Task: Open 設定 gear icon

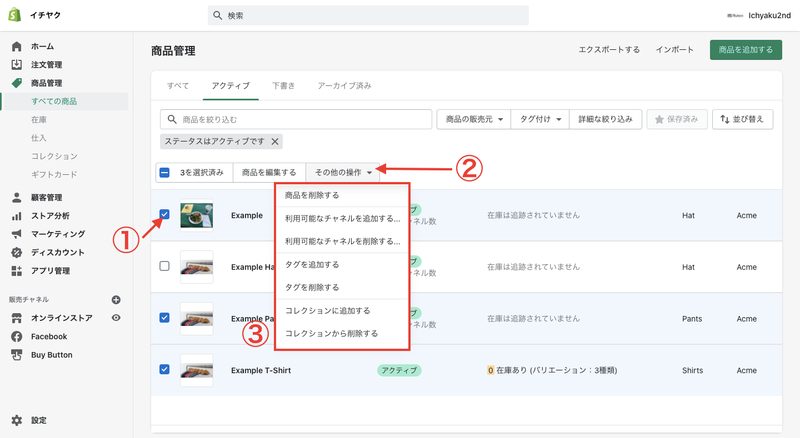Action: click(17, 420)
